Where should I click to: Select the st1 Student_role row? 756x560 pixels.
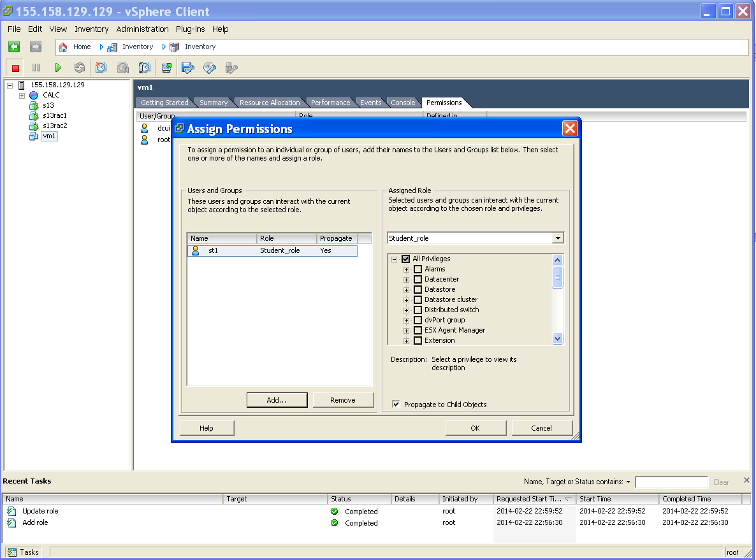point(272,250)
